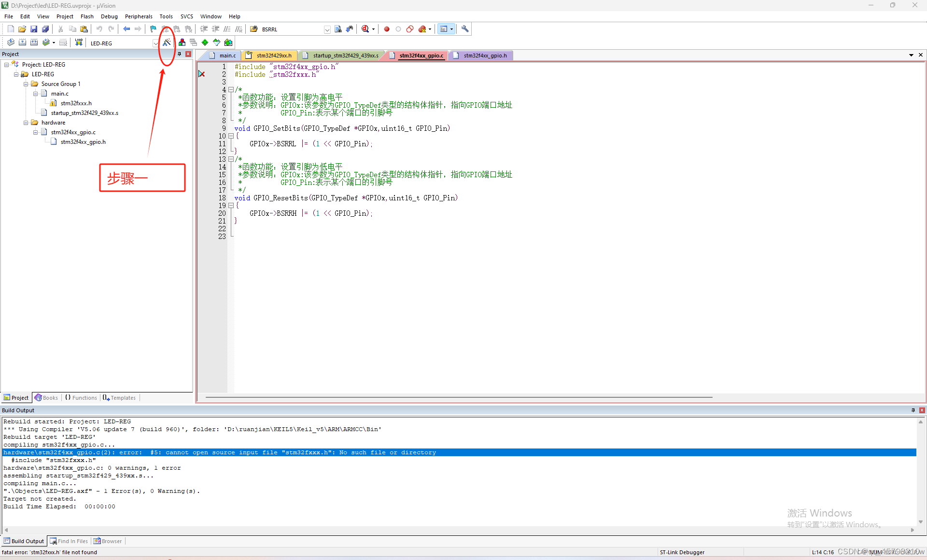
Task: Click the Insert Breakpoint red dot icon
Action: pos(387,29)
